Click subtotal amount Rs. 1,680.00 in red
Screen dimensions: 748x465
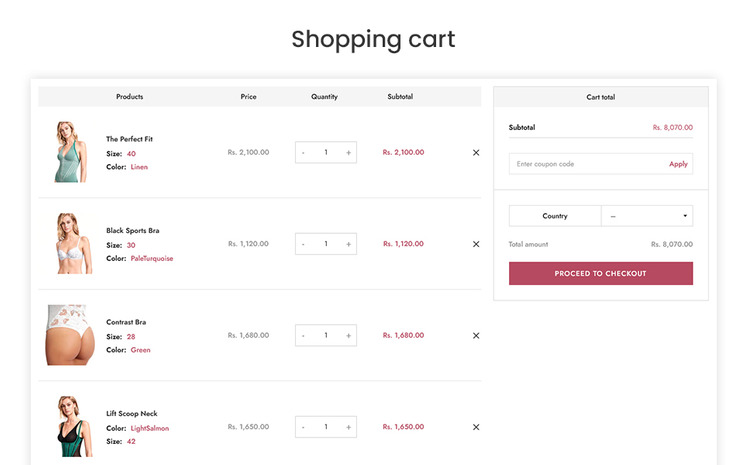point(403,336)
